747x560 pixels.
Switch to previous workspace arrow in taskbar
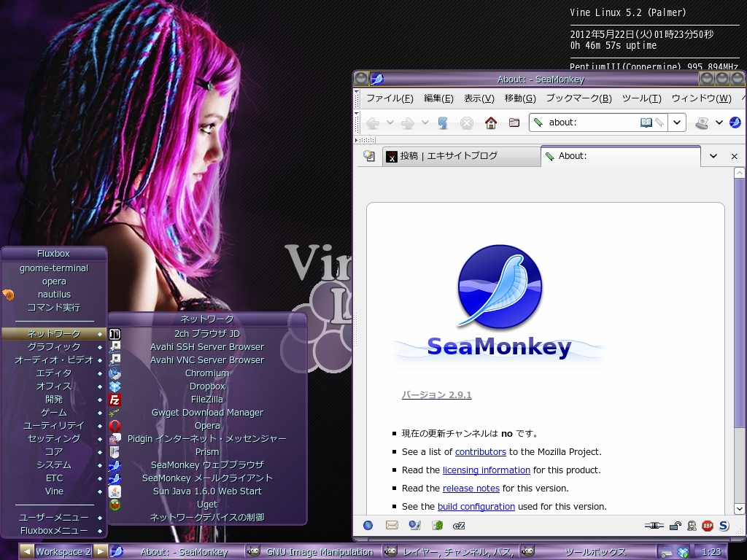pos(27,551)
